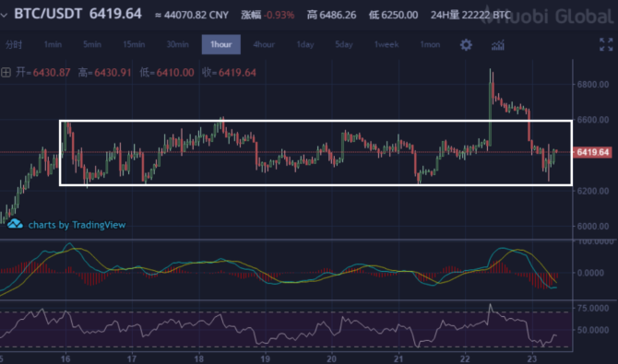Click the 6800.00 price axis label
Image resolution: width=618 pixels, height=364 pixels.
tap(592, 84)
